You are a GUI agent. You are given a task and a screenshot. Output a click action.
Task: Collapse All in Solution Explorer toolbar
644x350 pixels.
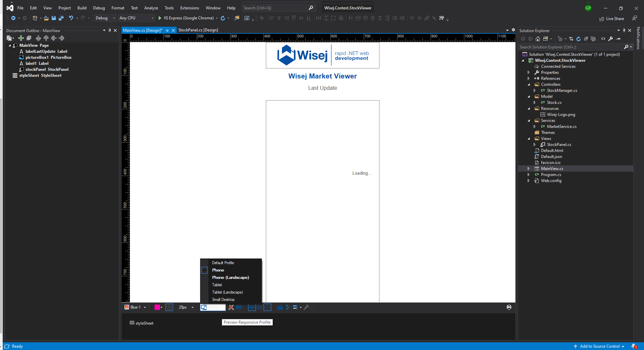tap(586, 39)
